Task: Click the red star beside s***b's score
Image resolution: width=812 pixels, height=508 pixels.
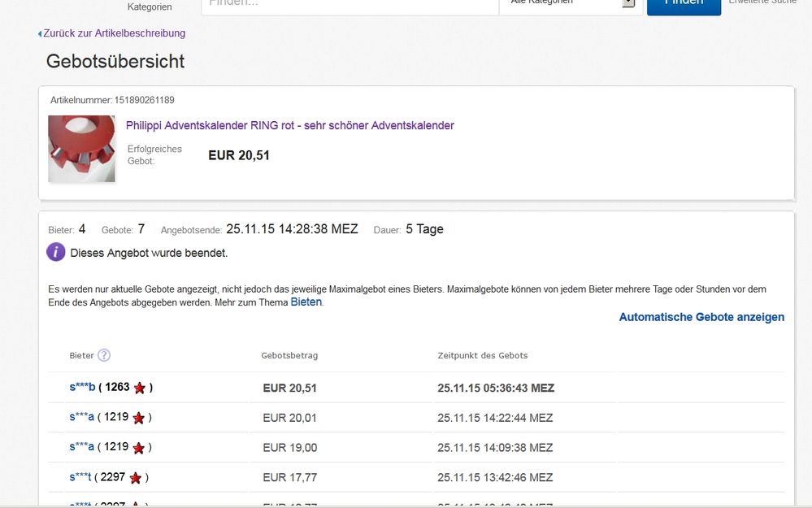Action: [x=140, y=388]
